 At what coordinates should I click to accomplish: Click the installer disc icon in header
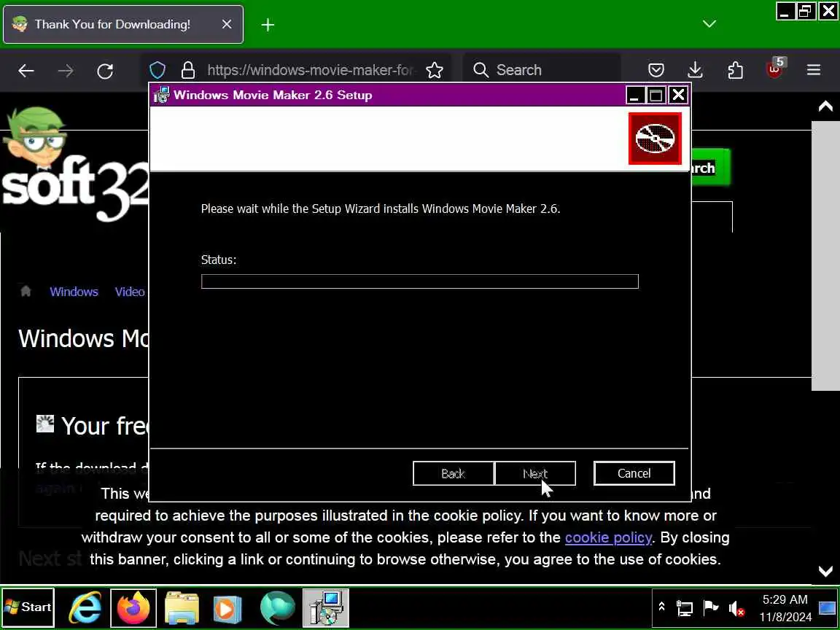(655, 139)
